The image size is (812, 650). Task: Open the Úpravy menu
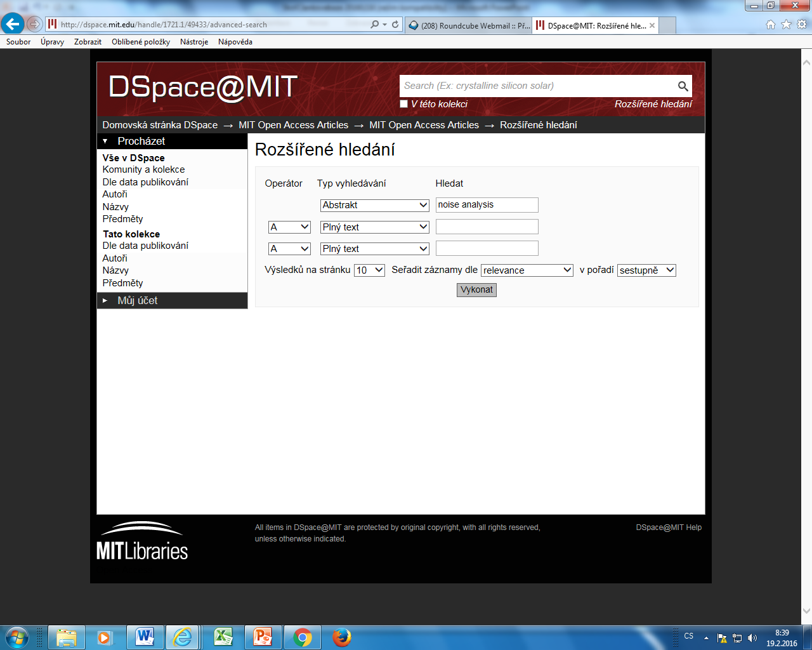point(52,42)
